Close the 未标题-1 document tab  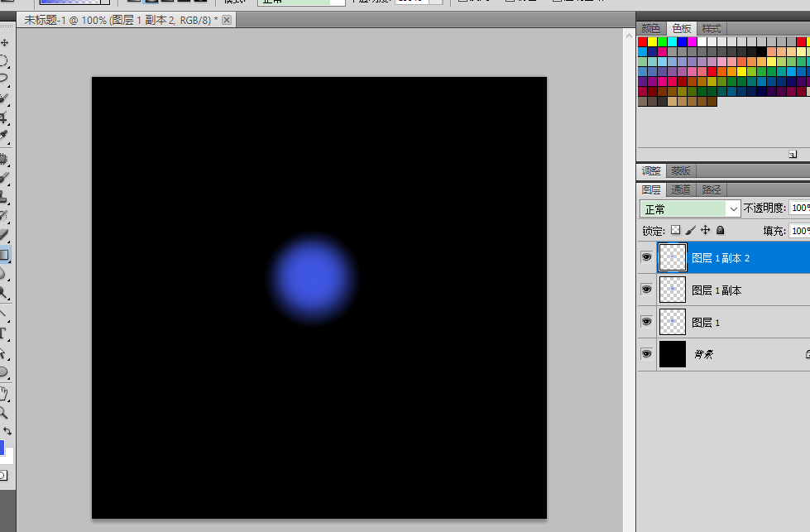(x=226, y=20)
